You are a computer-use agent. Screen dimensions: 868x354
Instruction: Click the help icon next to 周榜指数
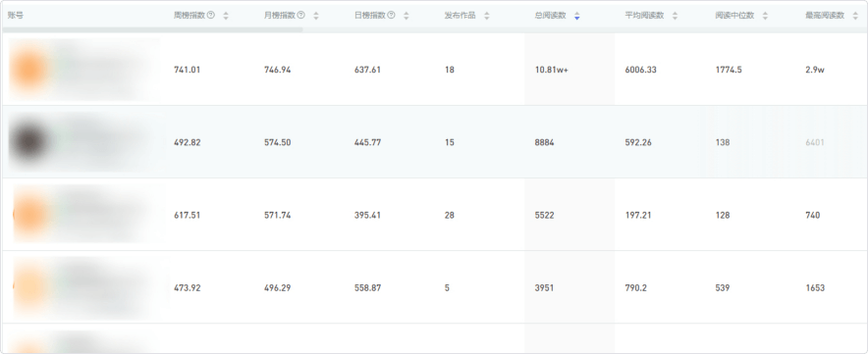[211, 16]
